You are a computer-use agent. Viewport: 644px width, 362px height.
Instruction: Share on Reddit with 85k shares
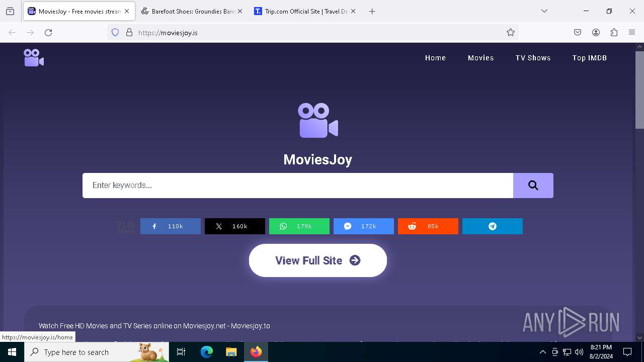coord(428,226)
